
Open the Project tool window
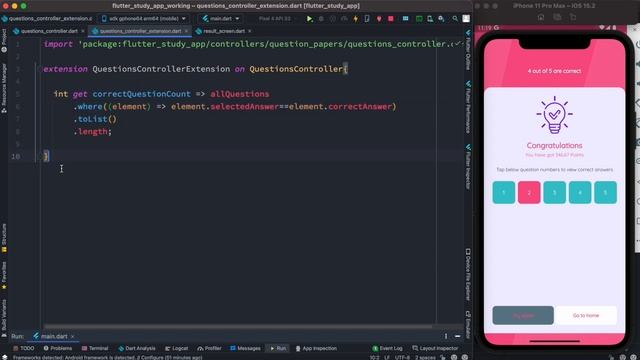coord(4,41)
